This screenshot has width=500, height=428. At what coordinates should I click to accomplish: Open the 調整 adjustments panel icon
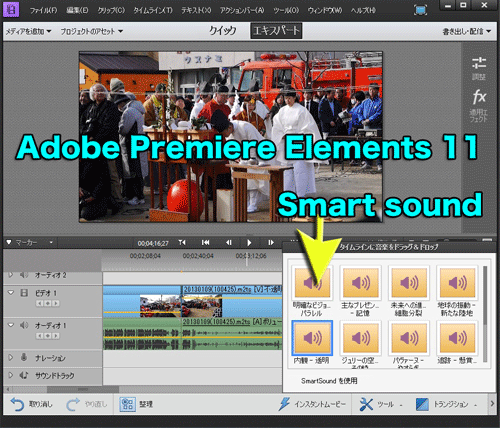click(479, 68)
